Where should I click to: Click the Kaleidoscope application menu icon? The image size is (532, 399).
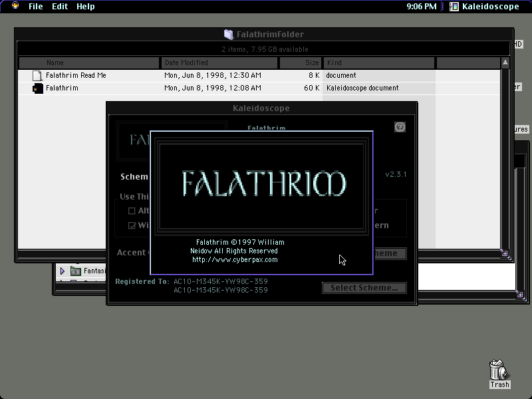tap(454, 7)
